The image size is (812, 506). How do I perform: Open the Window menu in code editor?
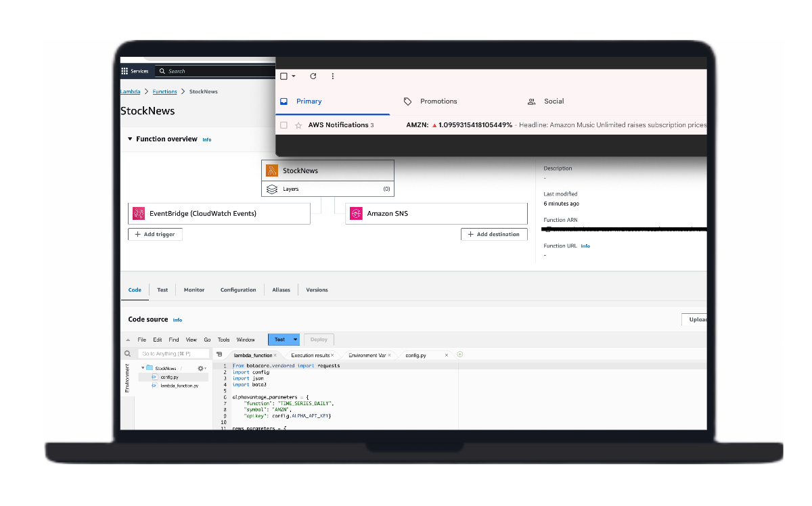tap(246, 340)
